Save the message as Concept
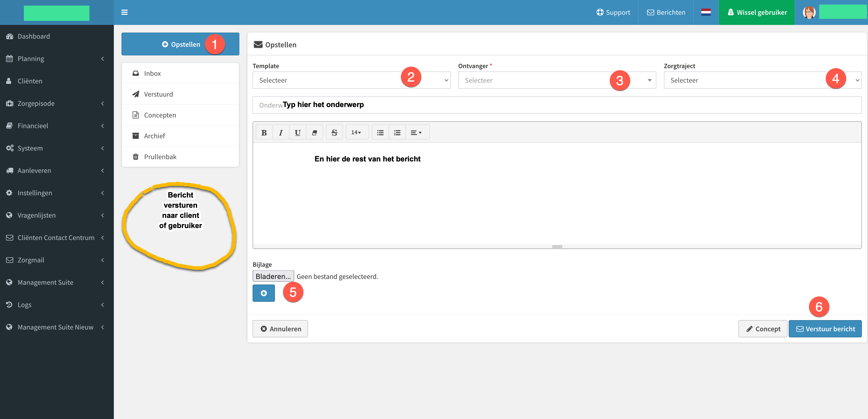Viewport: 868px width, 419px height. coord(763,329)
